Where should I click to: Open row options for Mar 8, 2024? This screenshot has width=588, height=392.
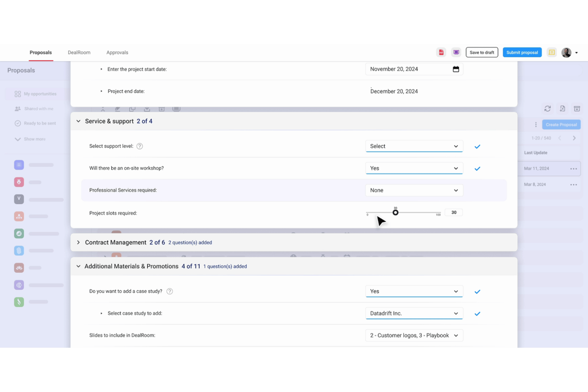pyautogui.click(x=573, y=185)
